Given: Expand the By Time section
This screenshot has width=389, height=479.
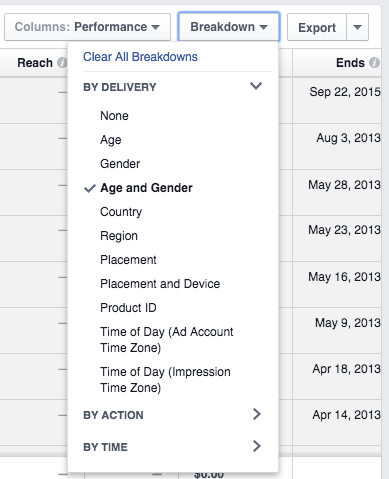Looking at the screenshot, I should [173, 447].
